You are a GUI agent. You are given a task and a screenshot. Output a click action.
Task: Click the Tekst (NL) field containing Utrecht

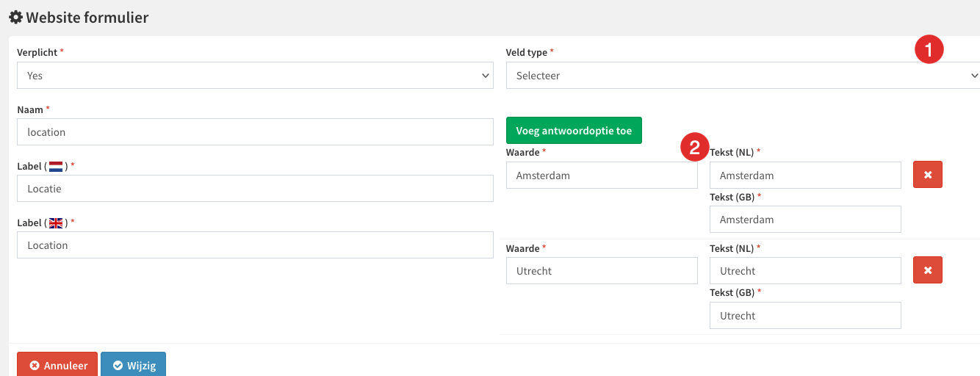tap(805, 271)
